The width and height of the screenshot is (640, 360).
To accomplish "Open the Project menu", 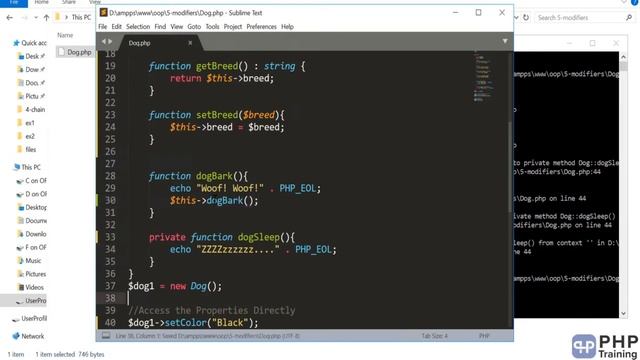I will (233, 27).
